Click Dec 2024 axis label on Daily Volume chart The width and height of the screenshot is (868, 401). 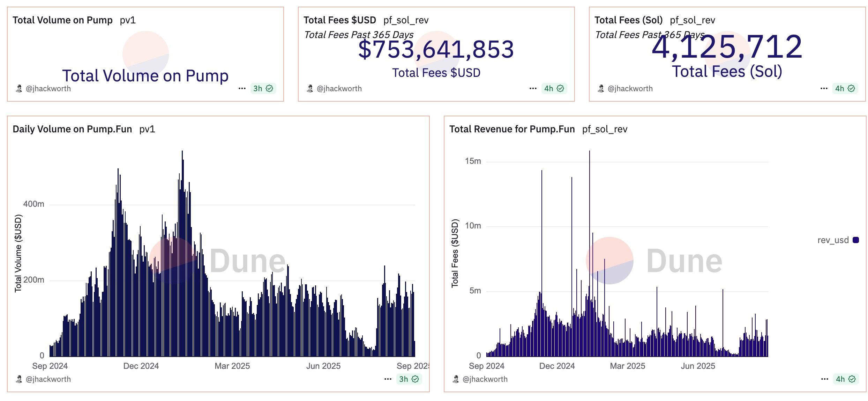pyautogui.click(x=141, y=366)
